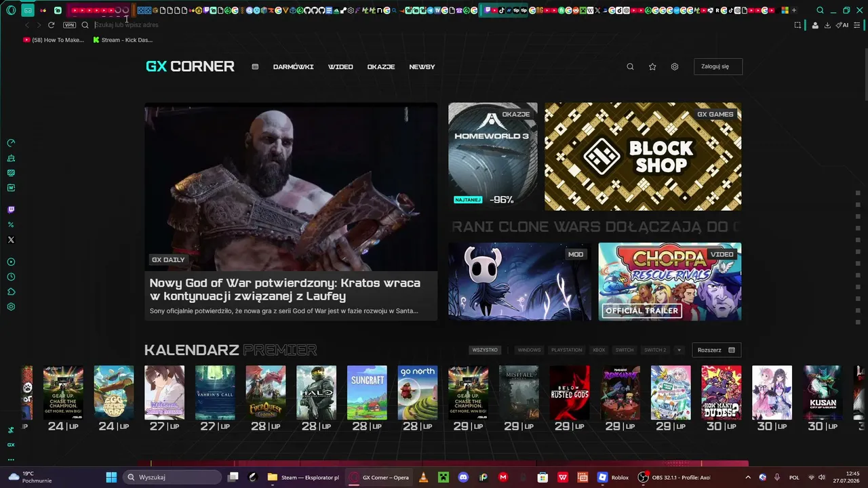Open sidebar Settings gear icon
868x488 pixels.
point(11,306)
